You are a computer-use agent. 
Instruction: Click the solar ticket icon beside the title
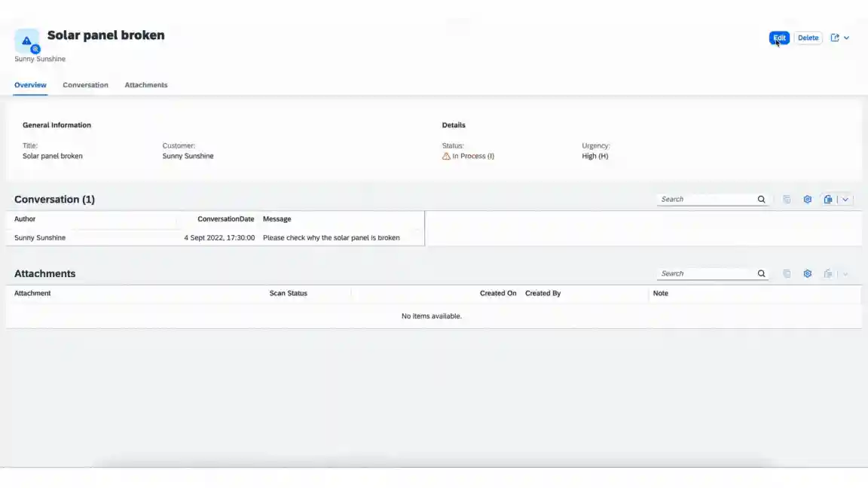tap(27, 41)
